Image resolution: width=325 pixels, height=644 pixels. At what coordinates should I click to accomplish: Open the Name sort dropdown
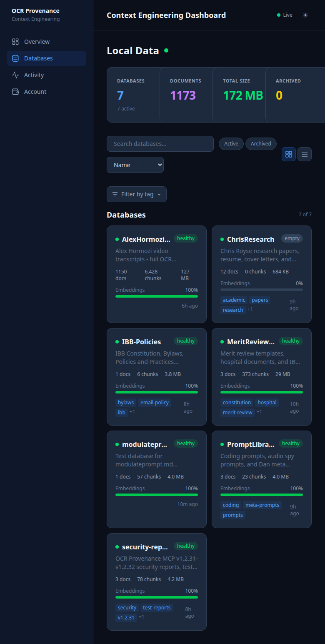pyautogui.click(x=135, y=165)
